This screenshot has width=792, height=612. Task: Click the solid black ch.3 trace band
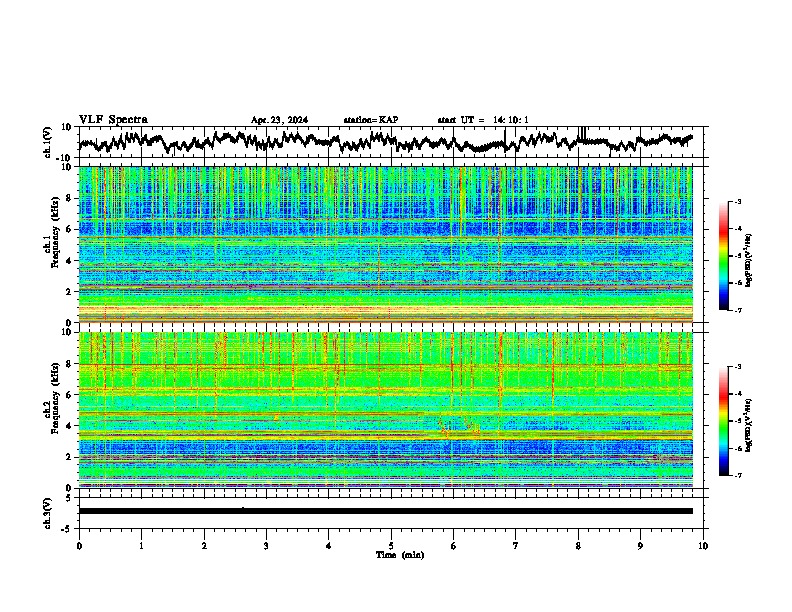click(385, 511)
